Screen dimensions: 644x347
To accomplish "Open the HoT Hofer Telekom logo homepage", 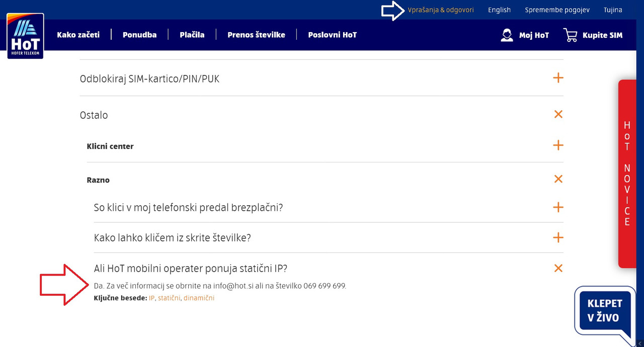I will [x=25, y=36].
